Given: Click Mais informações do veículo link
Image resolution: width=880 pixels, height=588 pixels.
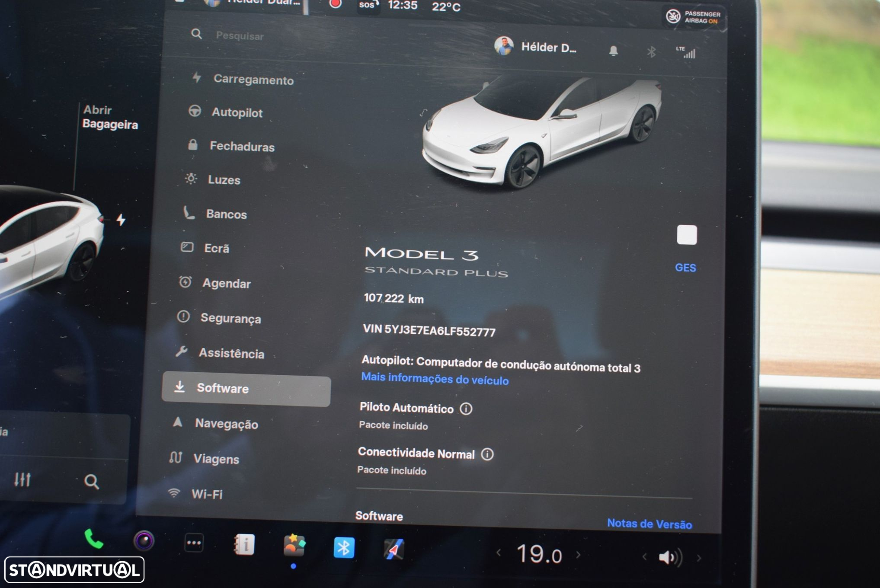Looking at the screenshot, I should click(435, 379).
